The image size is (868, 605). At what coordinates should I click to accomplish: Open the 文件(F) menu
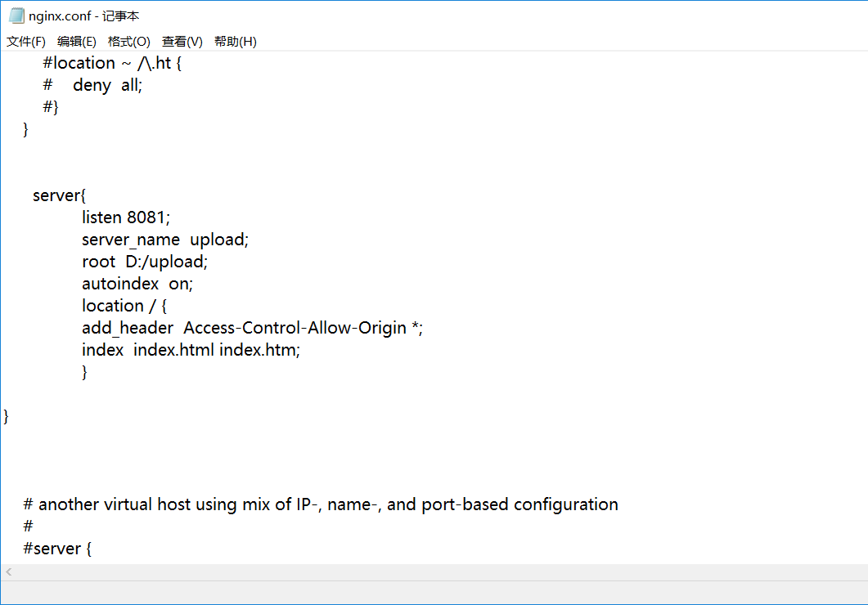pos(26,42)
